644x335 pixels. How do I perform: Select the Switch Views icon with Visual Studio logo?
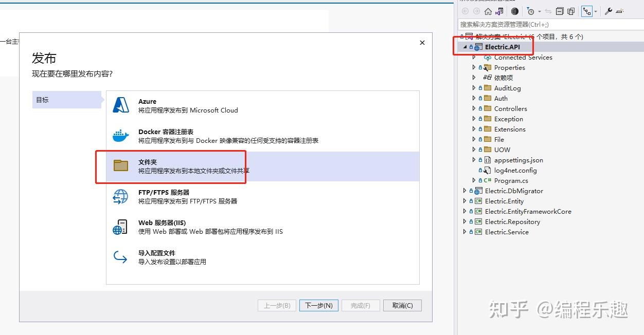tap(499, 11)
